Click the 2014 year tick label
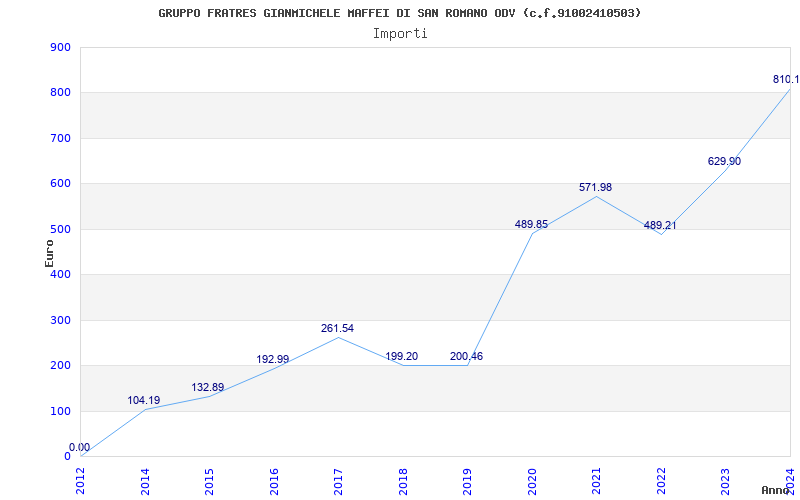 145,480
